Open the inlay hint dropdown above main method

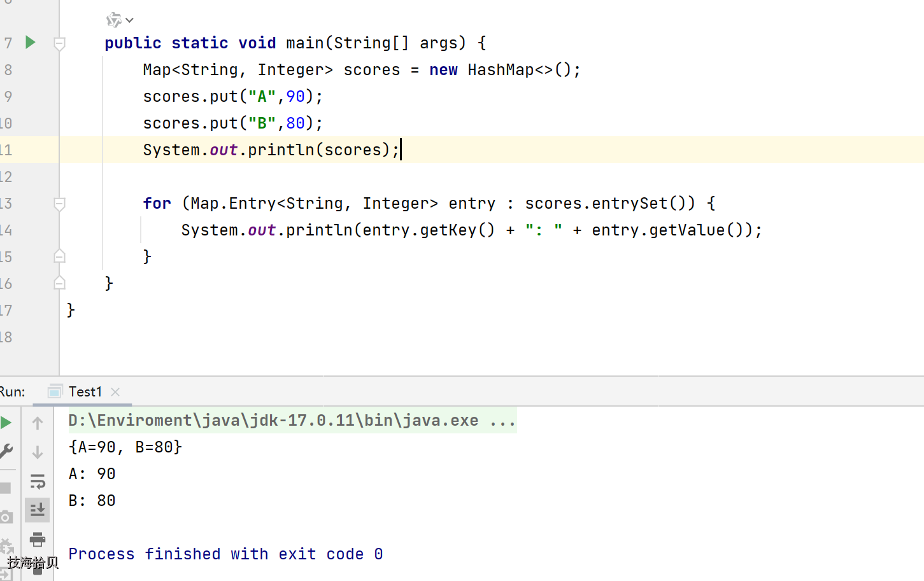click(x=120, y=20)
